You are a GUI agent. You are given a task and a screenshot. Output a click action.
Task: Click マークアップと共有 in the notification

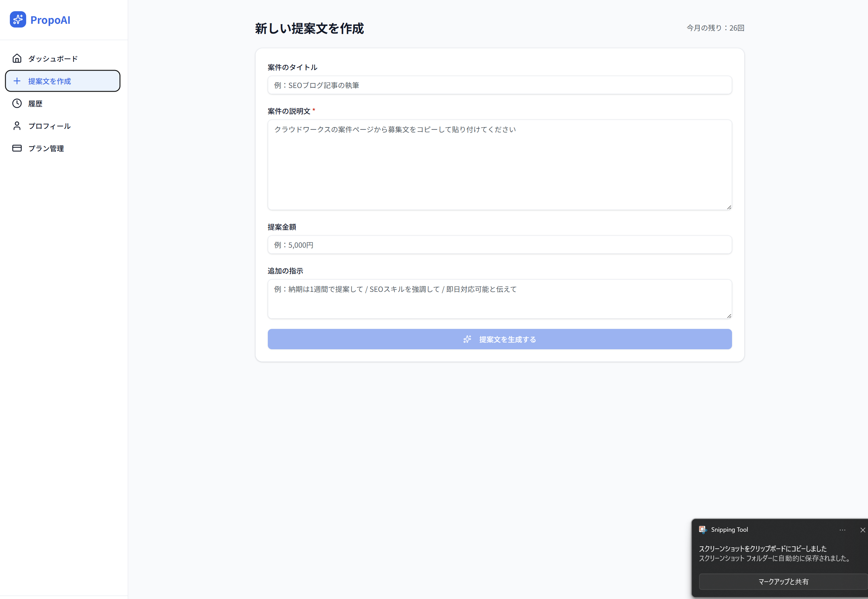(783, 581)
